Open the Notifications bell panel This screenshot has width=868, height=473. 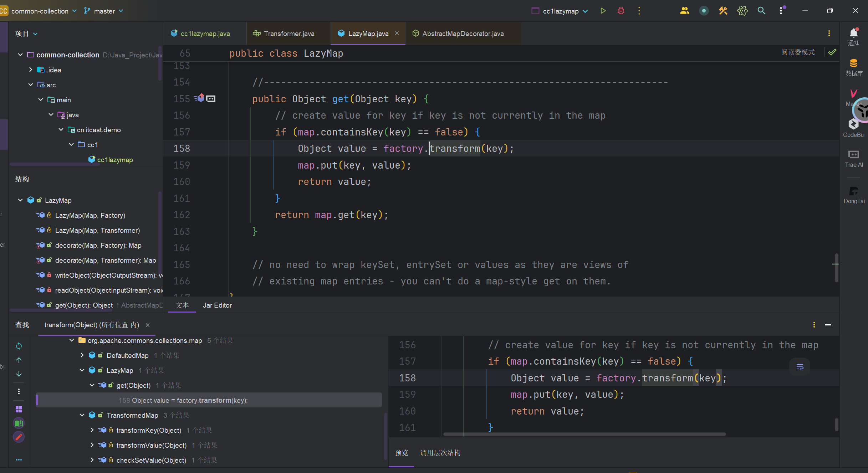853,36
